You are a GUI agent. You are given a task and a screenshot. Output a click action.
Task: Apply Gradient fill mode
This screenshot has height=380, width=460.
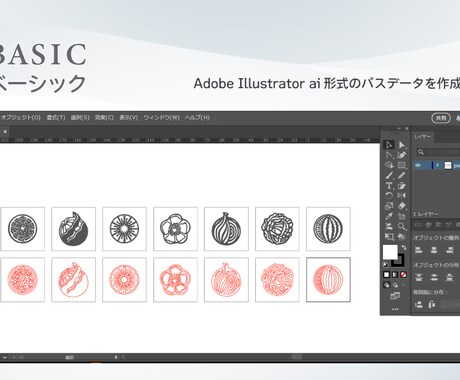395,275
